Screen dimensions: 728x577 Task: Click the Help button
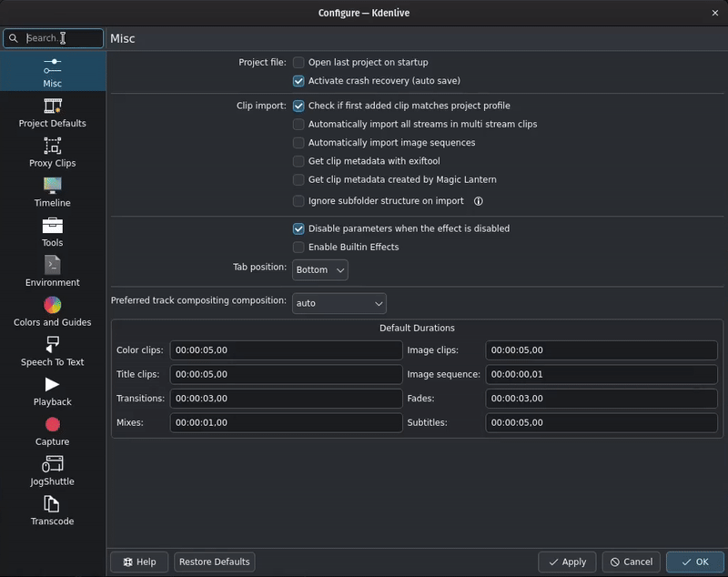tap(139, 562)
